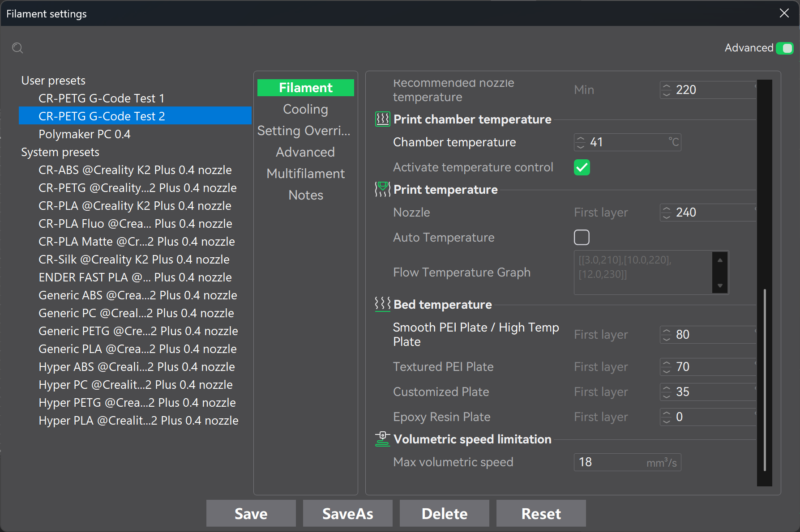Click Textured PEI Plate first layer field 70
The height and width of the screenshot is (532, 800).
[708, 367]
